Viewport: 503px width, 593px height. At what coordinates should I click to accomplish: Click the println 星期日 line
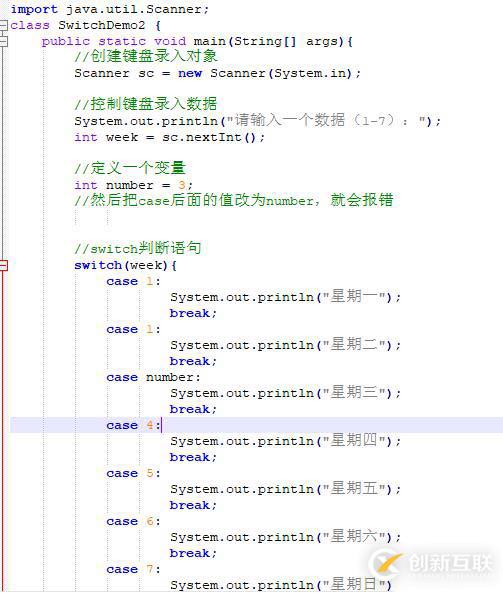click(x=281, y=585)
